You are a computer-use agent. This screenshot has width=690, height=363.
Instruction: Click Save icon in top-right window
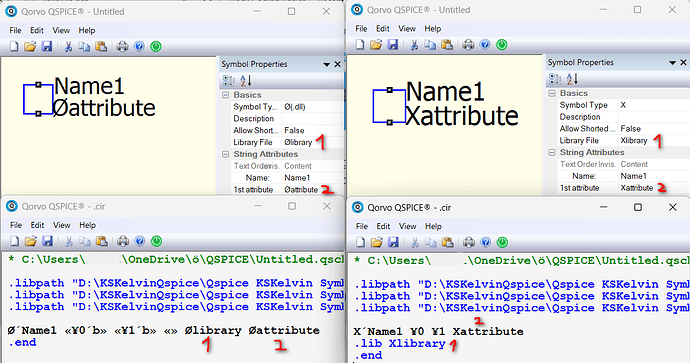pos(393,44)
